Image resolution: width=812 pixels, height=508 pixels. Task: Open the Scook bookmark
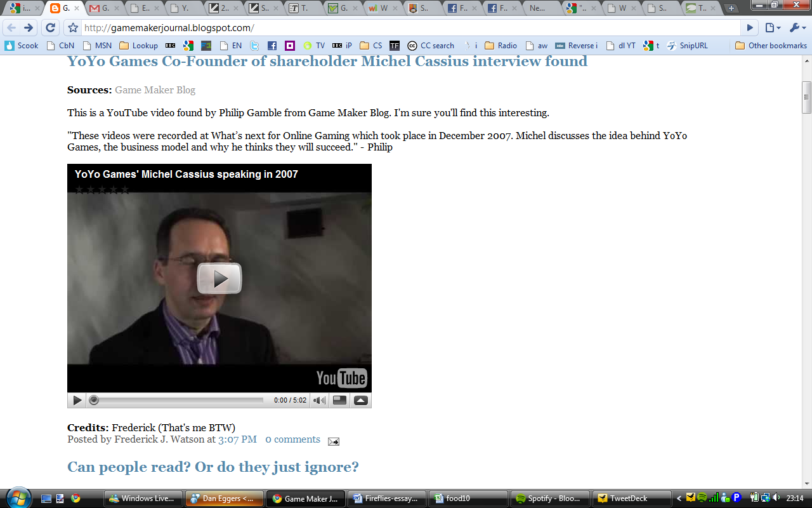click(22, 46)
